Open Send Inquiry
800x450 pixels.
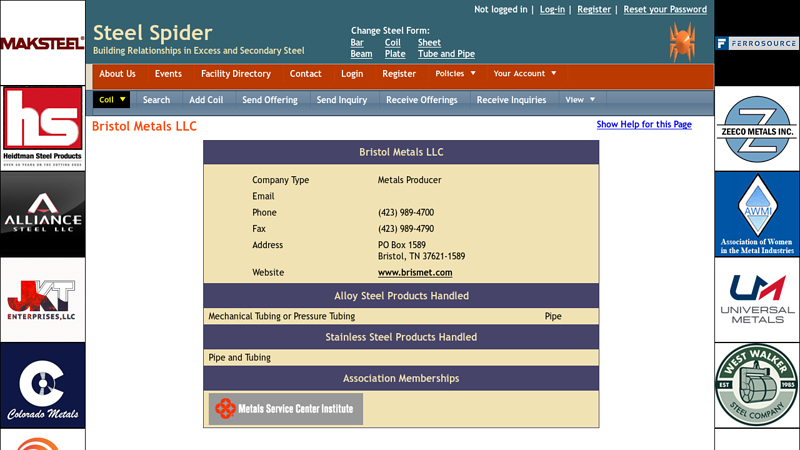(x=342, y=99)
